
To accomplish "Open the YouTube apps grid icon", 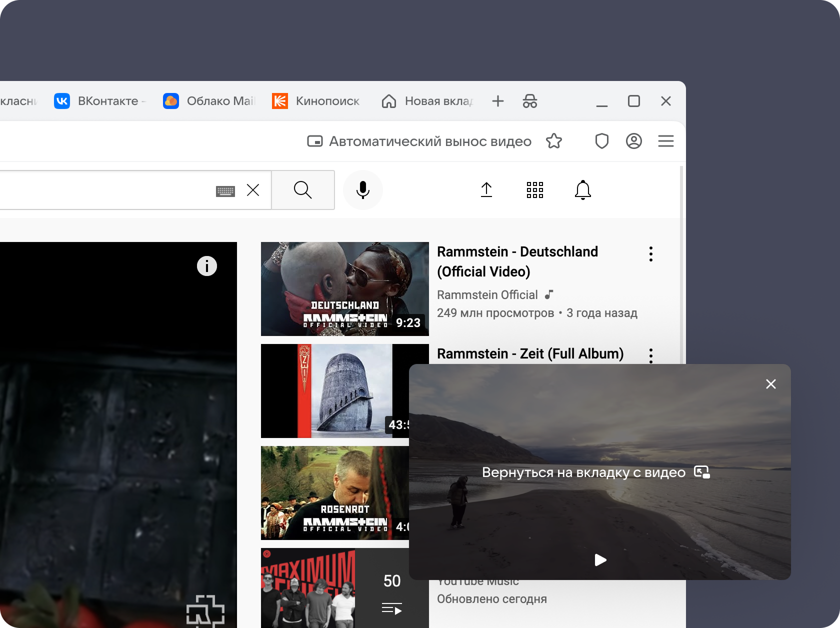I will point(535,190).
